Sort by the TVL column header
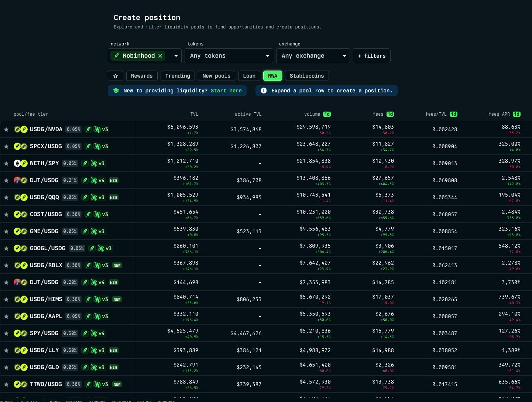The image size is (532, 402). click(194, 114)
